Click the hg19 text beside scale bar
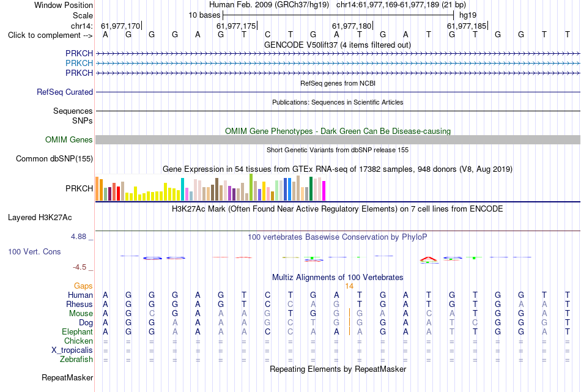 [x=468, y=15]
